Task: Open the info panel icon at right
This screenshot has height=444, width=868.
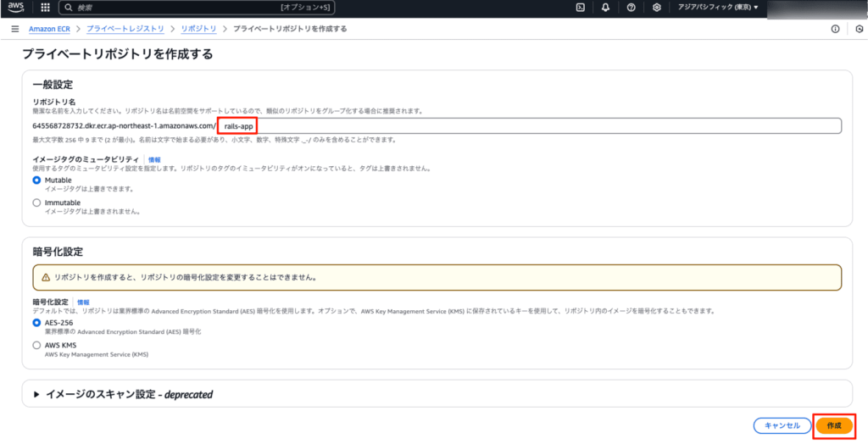Action: (x=835, y=29)
